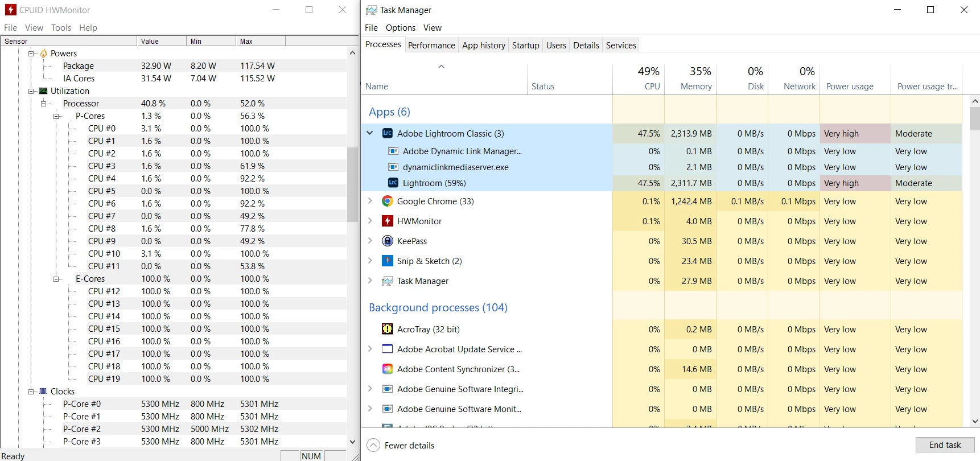This screenshot has height=461, width=980.
Task: Click the AcroTray (32 bit) icon
Action: [x=388, y=329]
